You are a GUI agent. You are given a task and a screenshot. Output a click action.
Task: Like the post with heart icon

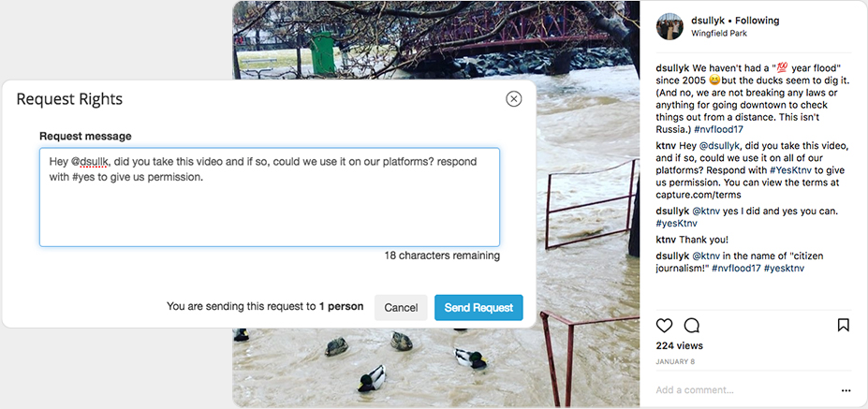664,325
